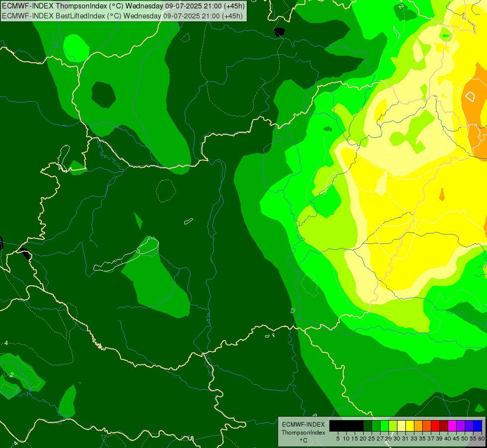Select the purple 45–50 legend swatch
The height and width of the screenshot is (448, 487).
point(461,426)
